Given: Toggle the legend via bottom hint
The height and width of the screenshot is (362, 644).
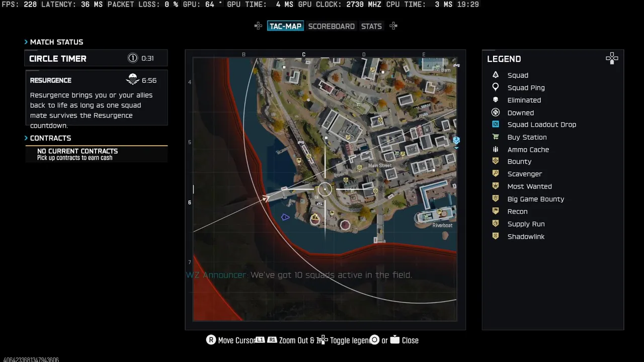Looking at the screenshot, I should coord(345,340).
